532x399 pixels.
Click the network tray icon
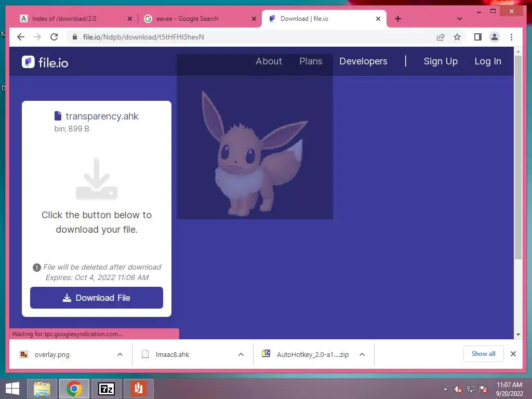(471, 389)
